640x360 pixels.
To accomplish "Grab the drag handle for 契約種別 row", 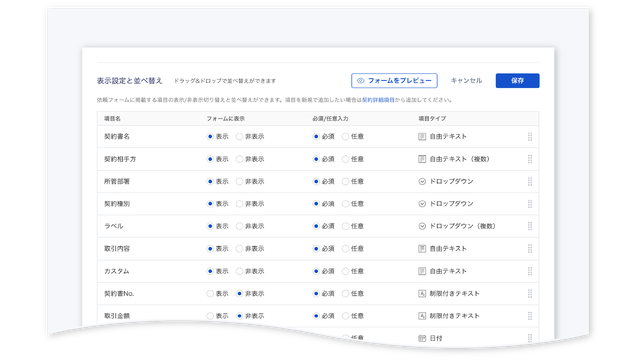I will 530,204.
